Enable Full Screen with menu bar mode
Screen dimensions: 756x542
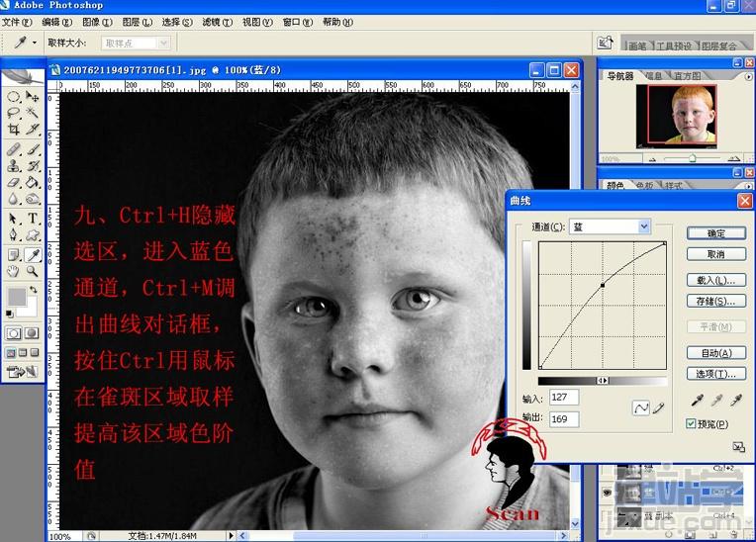pos(23,353)
